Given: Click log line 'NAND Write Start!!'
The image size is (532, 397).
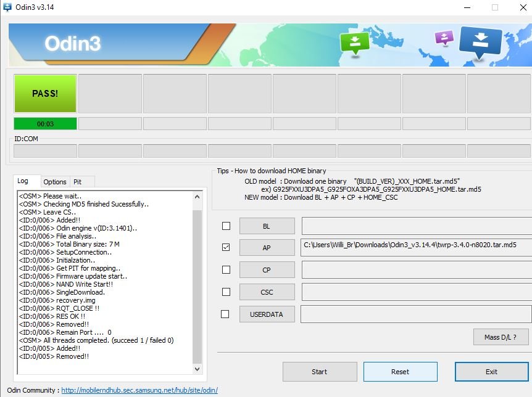Looking at the screenshot, I should click(x=66, y=284).
